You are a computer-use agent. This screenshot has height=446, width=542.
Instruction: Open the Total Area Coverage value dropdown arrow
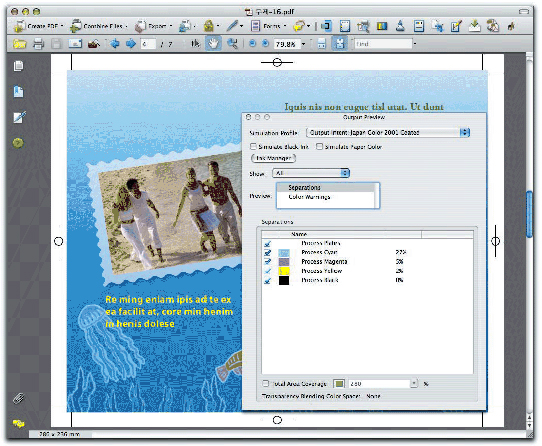[x=413, y=383]
